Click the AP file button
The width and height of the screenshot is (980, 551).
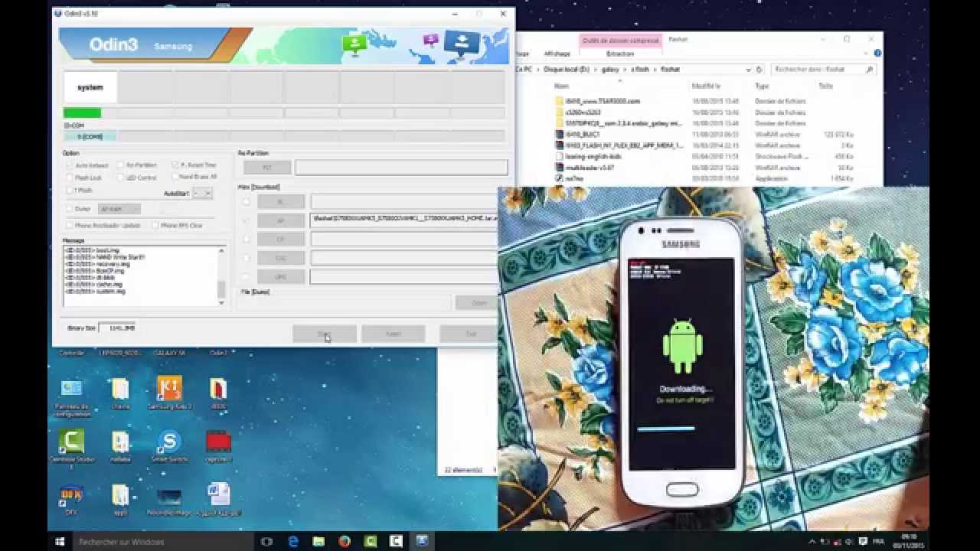click(281, 220)
